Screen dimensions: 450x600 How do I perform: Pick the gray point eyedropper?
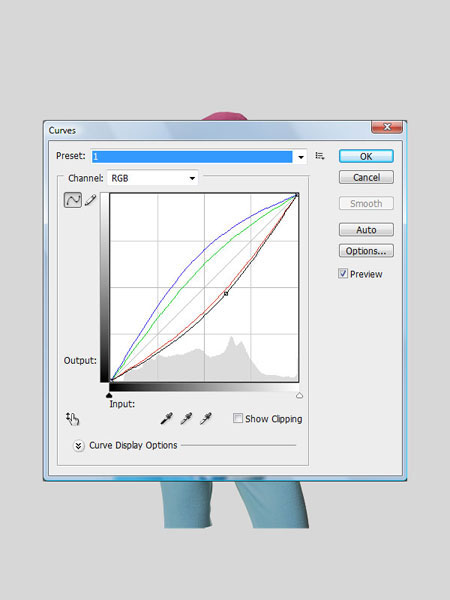point(186,419)
